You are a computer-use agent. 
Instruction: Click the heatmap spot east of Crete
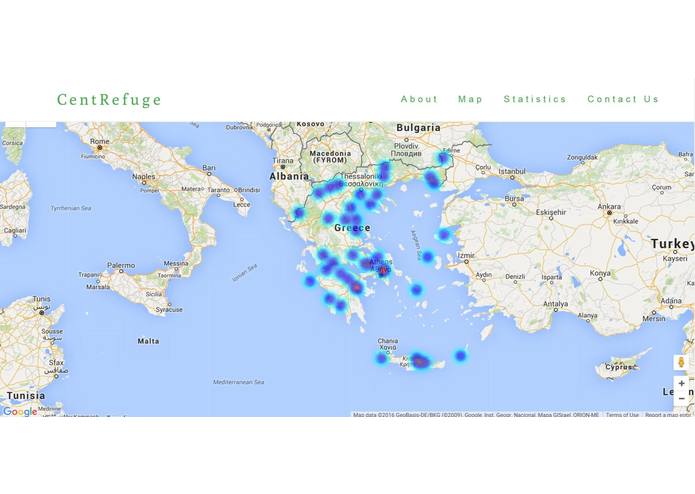[461, 355]
